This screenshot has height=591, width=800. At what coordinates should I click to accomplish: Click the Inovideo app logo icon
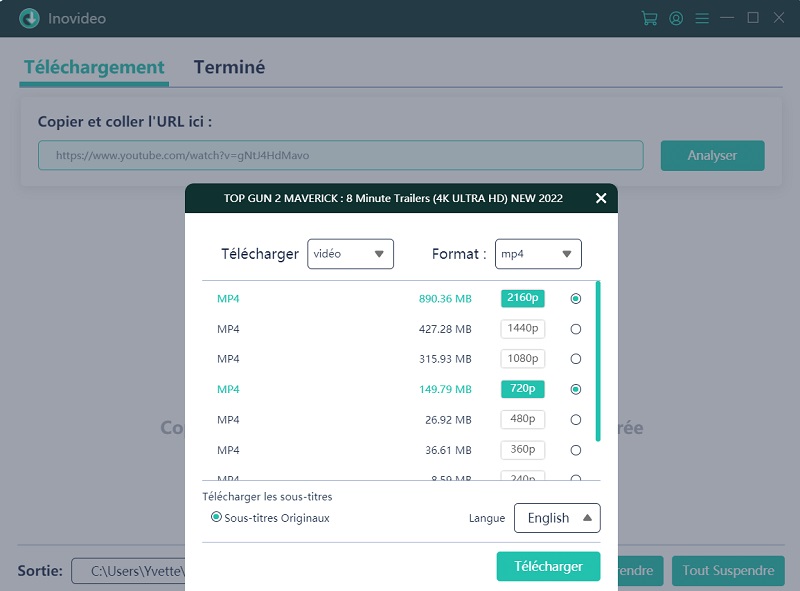tap(29, 18)
